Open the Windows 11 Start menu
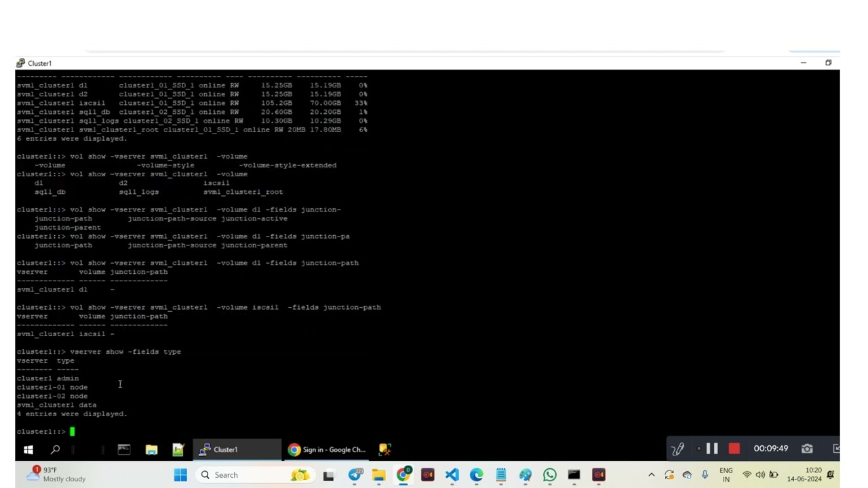 [x=180, y=475]
